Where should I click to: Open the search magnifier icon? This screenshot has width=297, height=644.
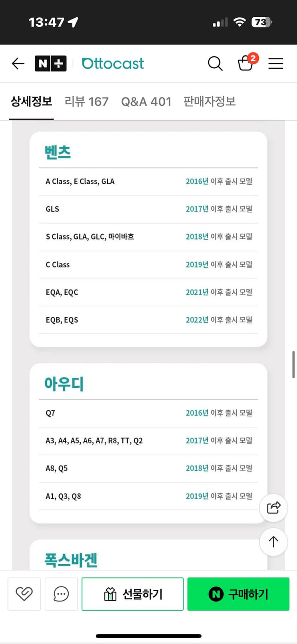click(x=215, y=64)
